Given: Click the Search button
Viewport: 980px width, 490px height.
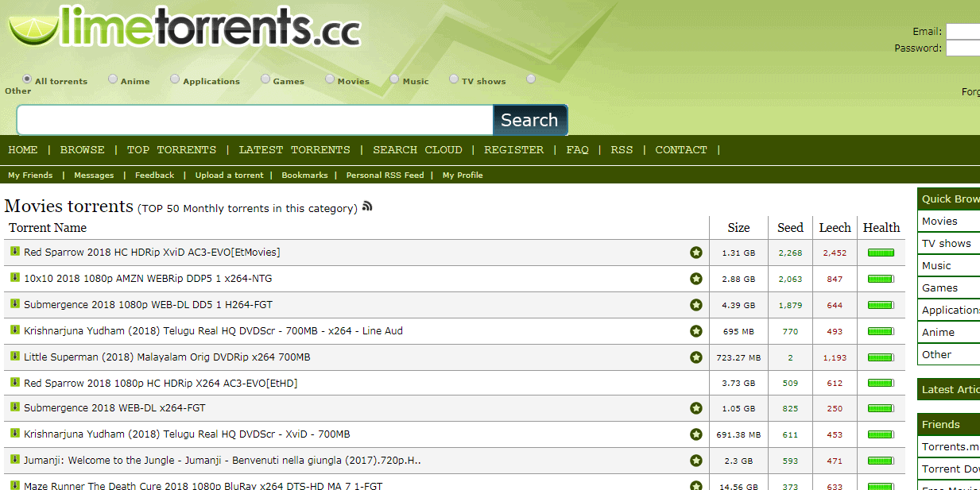Looking at the screenshot, I should 530,120.
